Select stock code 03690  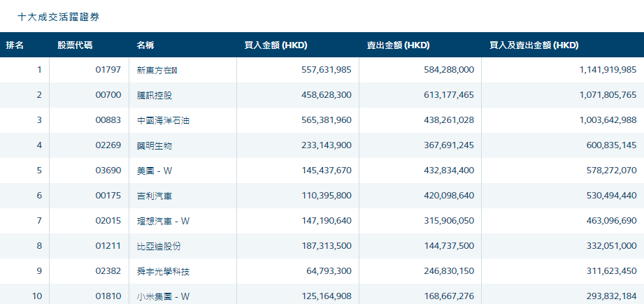(x=108, y=171)
